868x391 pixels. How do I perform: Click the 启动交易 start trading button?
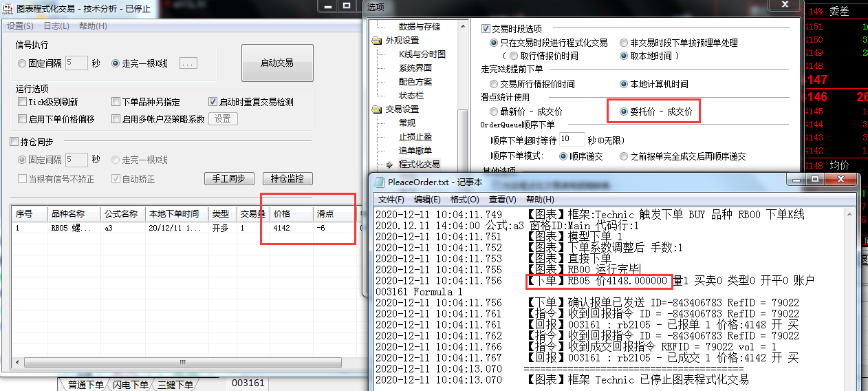point(277,63)
